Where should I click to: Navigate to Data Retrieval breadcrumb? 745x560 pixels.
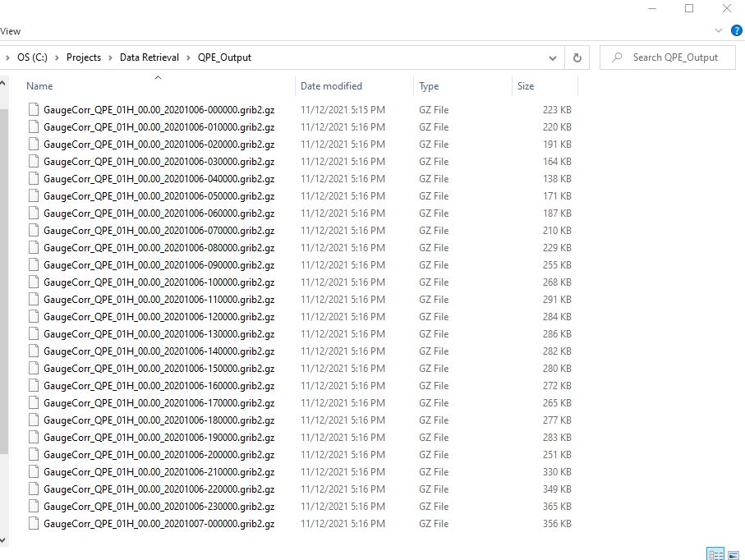(x=149, y=57)
